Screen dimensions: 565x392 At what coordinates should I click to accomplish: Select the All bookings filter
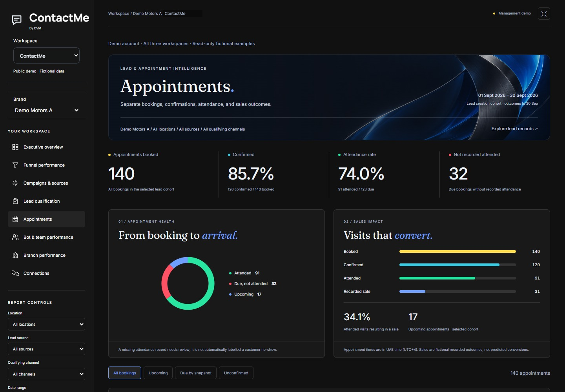click(x=125, y=373)
